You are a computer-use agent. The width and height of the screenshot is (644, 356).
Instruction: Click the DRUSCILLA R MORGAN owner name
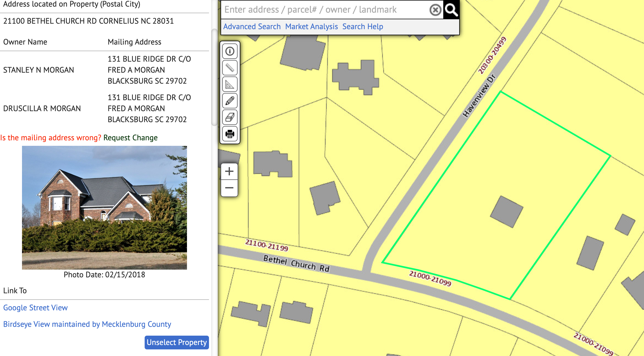point(42,108)
